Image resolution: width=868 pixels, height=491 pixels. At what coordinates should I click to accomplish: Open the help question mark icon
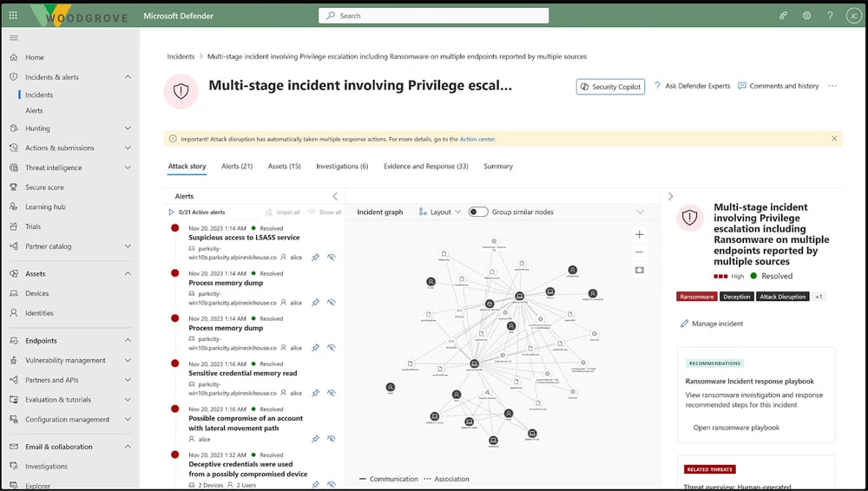click(830, 16)
